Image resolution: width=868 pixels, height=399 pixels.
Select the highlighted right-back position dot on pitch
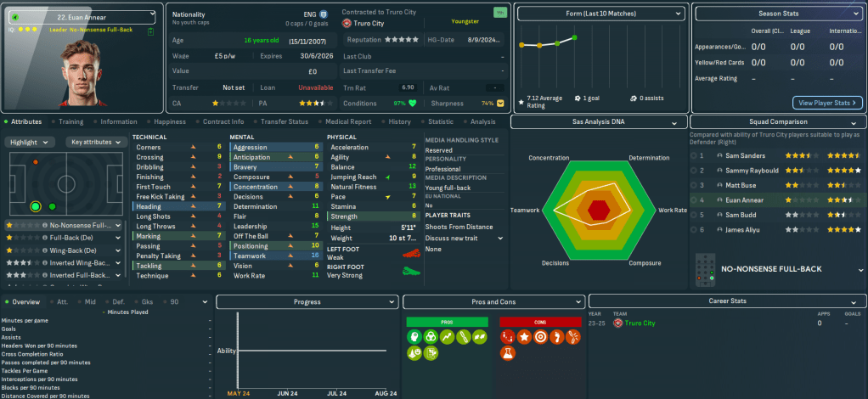pyautogui.click(x=35, y=206)
